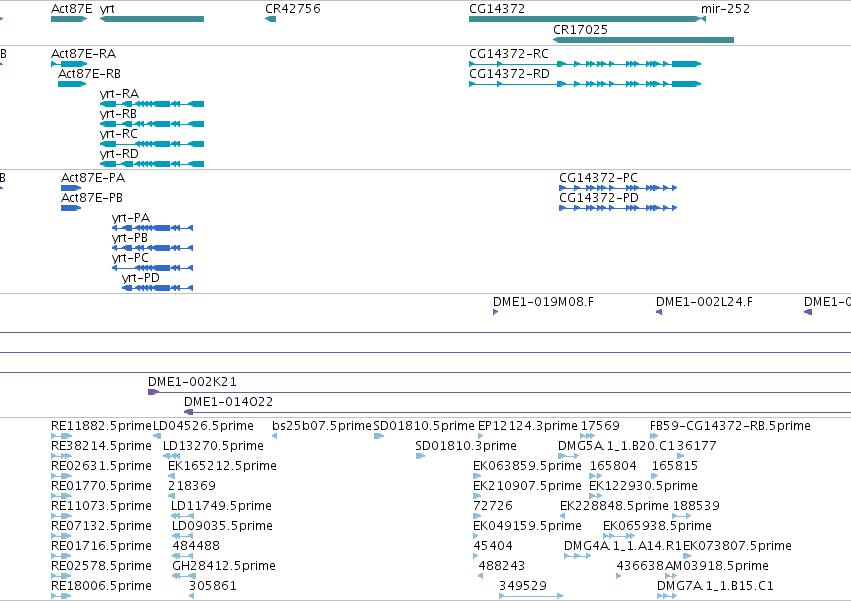Image resolution: width=851 pixels, height=601 pixels.
Task: Click the EK228848.5prime EST label
Action: point(614,506)
